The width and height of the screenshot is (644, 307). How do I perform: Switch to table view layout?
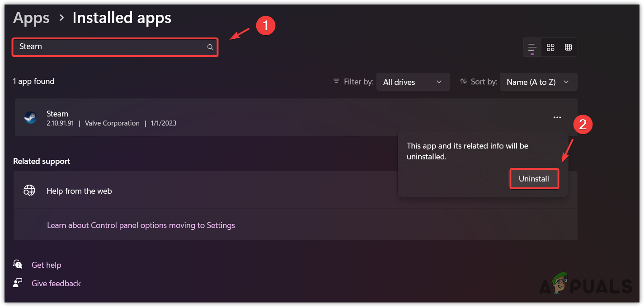[568, 47]
